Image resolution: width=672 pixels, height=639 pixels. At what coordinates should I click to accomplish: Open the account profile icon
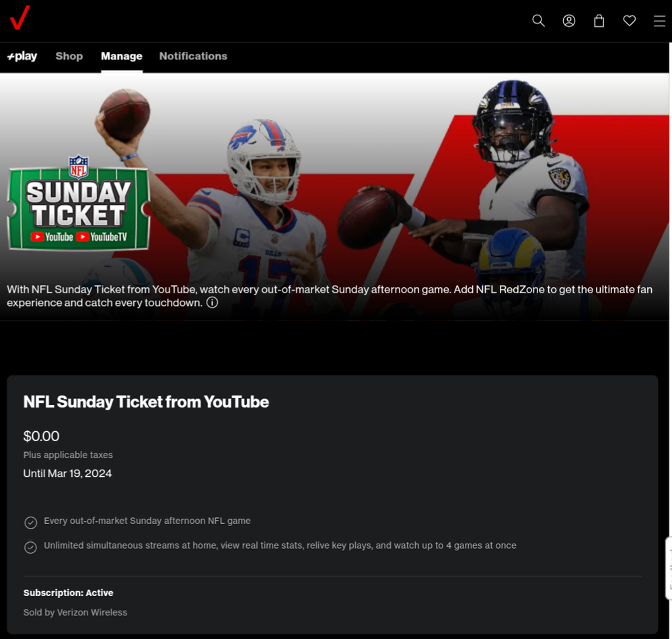568,21
